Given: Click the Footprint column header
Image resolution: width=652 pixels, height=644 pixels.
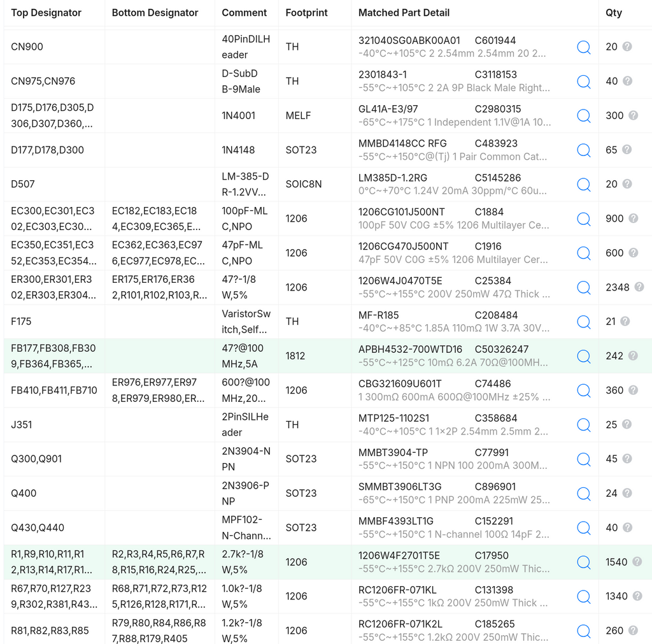Looking at the screenshot, I should pos(306,13).
